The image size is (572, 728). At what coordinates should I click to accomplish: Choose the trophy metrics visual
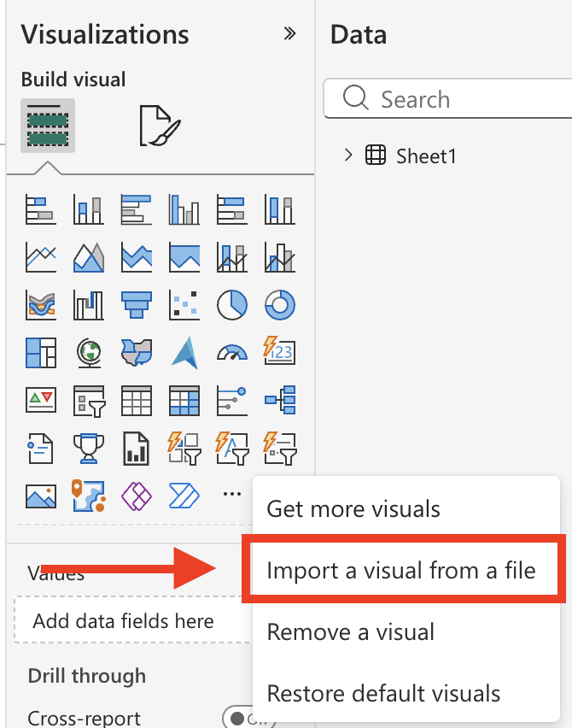click(x=88, y=446)
